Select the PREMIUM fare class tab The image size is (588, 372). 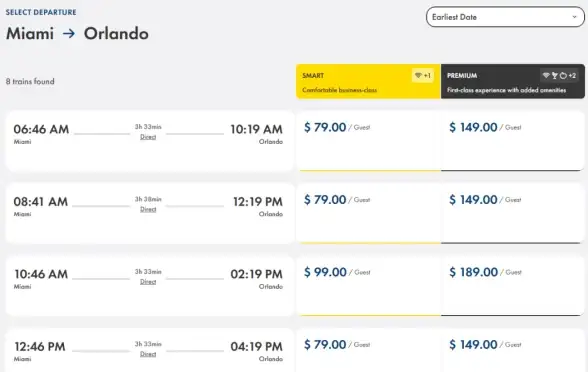[513, 81]
